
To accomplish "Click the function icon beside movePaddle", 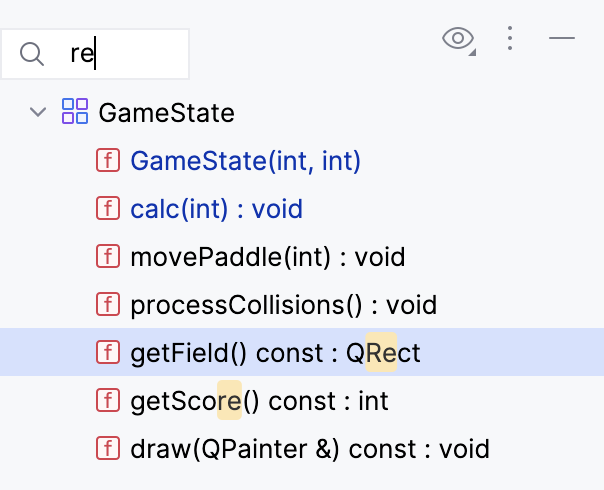I will pos(107,257).
